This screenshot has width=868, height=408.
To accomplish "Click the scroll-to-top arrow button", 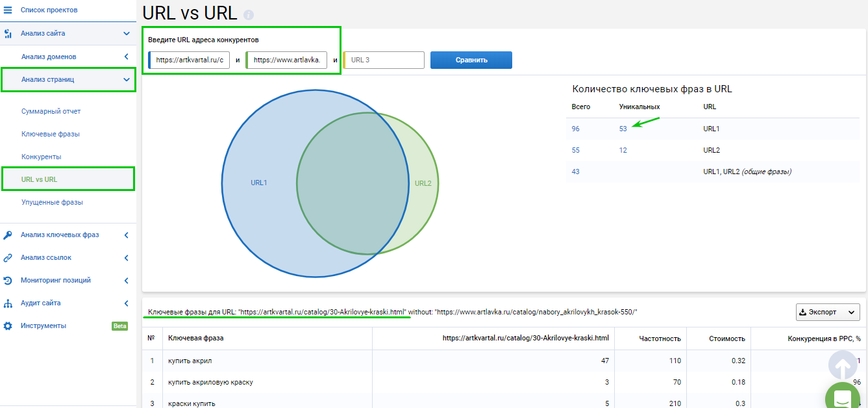I will [x=842, y=366].
